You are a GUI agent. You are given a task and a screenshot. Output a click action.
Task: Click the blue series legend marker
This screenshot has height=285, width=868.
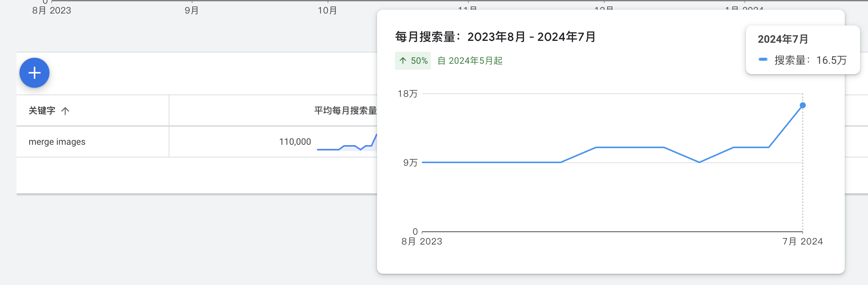(763, 60)
